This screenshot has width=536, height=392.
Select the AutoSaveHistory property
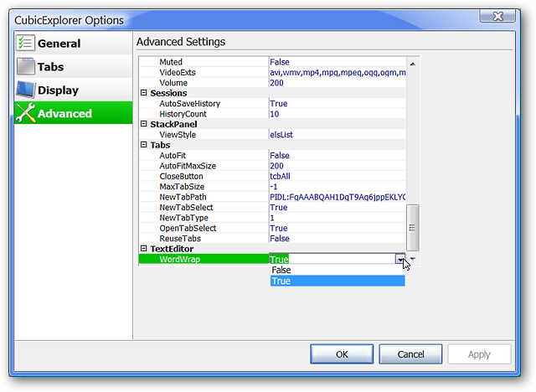(x=190, y=104)
